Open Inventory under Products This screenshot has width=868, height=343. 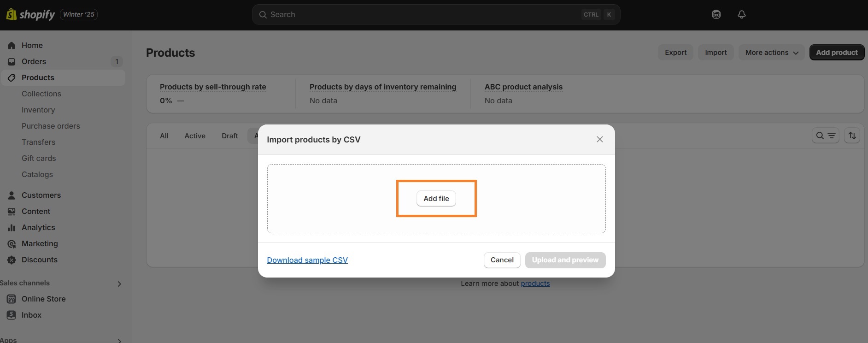(38, 110)
